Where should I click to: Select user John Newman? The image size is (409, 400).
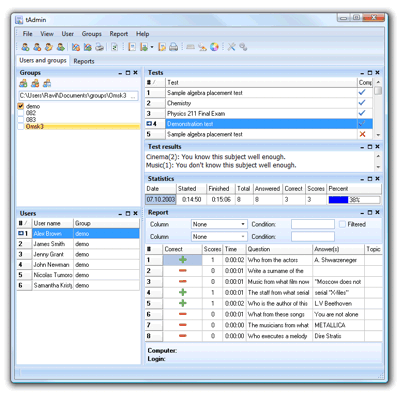point(78,264)
